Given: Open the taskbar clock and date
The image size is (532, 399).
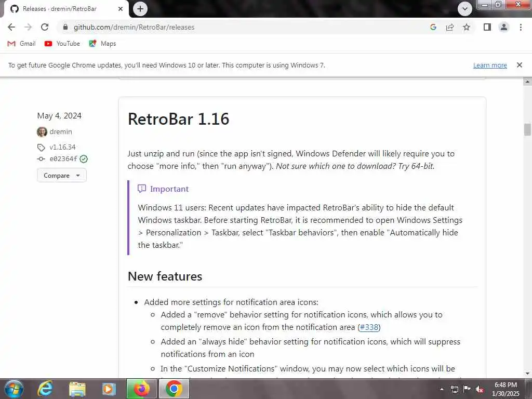Looking at the screenshot, I should point(506,389).
